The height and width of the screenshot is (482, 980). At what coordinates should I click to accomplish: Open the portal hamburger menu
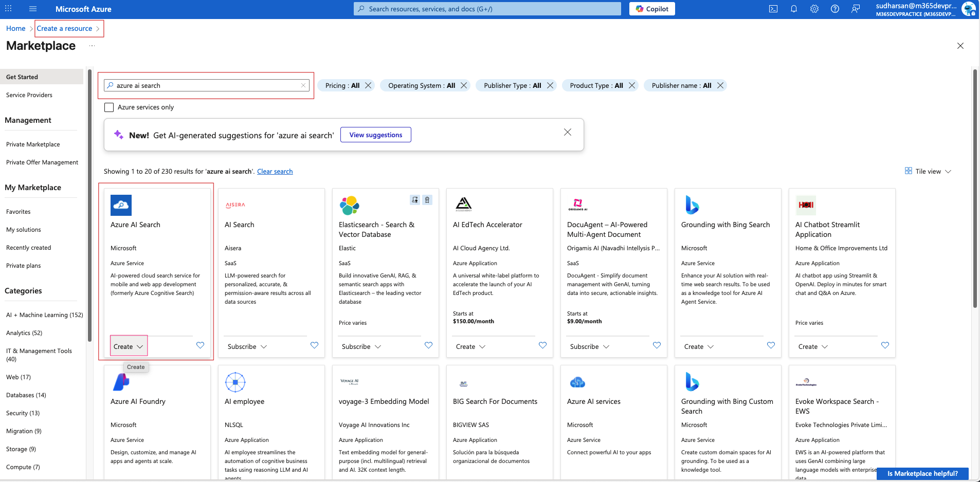pyautogui.click(x=32, y=9)
